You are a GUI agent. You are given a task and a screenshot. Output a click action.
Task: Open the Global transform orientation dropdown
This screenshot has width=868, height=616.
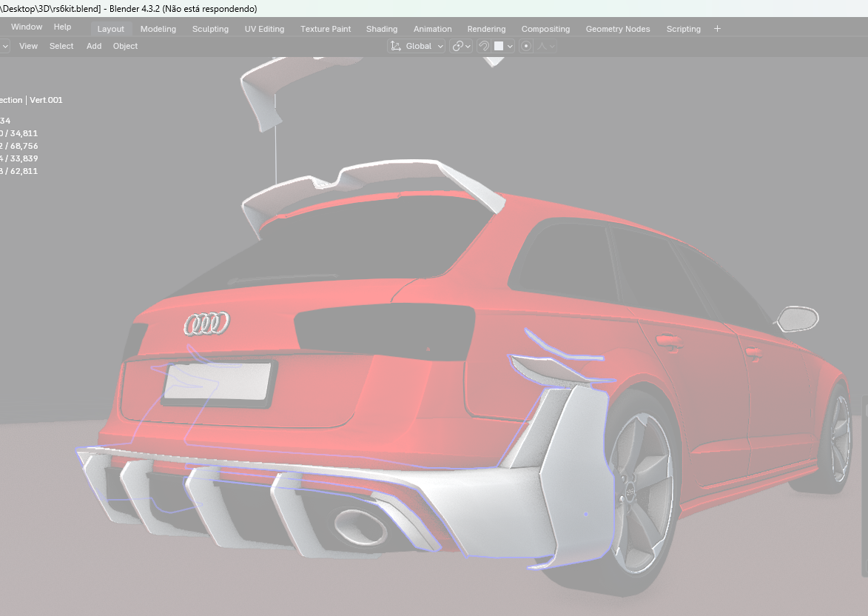pyautogui.click(x=417, y=46)
